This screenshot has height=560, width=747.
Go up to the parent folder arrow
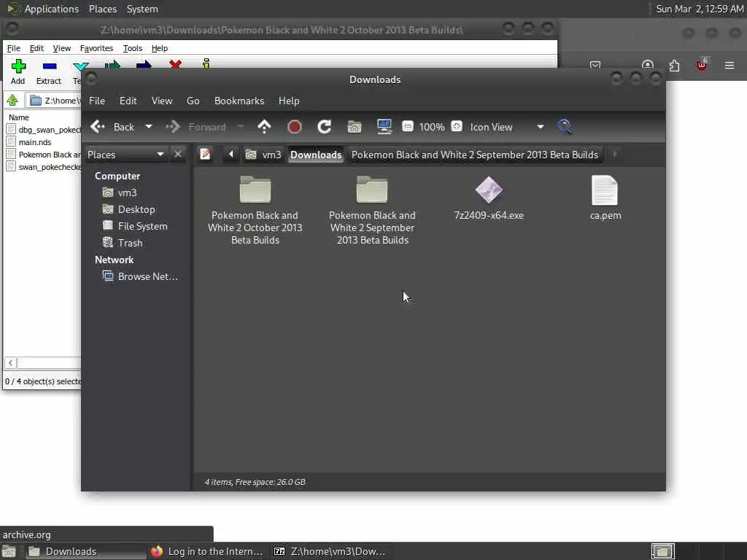pyautogui.click(x=264, y=127)
